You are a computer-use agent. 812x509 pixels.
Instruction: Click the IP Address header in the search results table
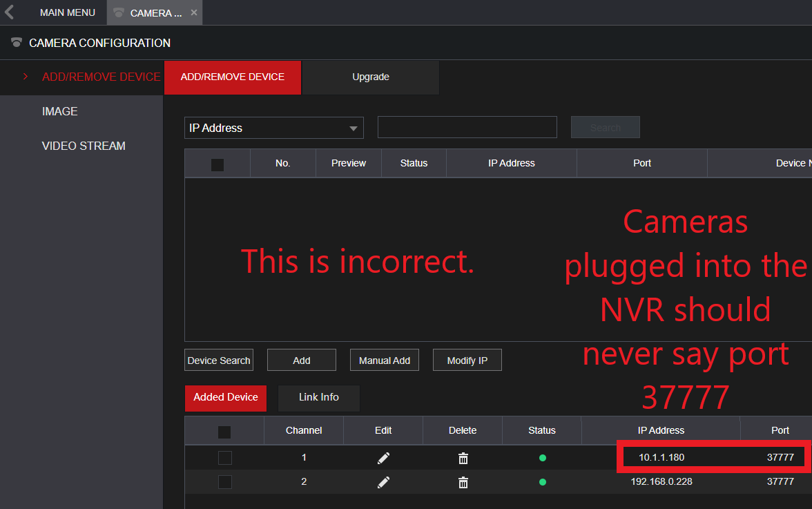[511, 163]
